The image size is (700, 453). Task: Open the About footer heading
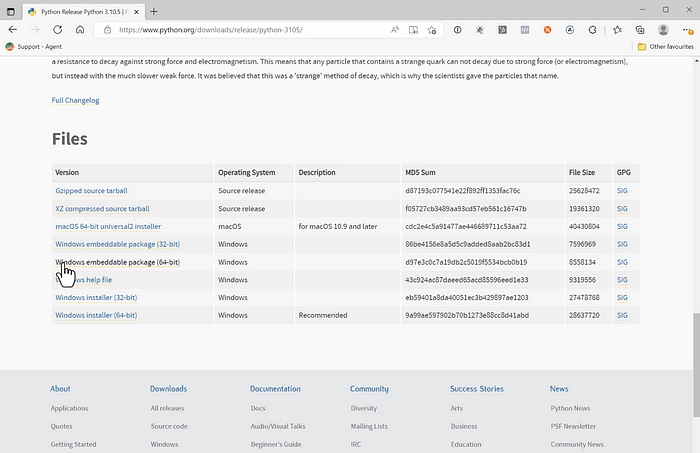click(60, 389)
